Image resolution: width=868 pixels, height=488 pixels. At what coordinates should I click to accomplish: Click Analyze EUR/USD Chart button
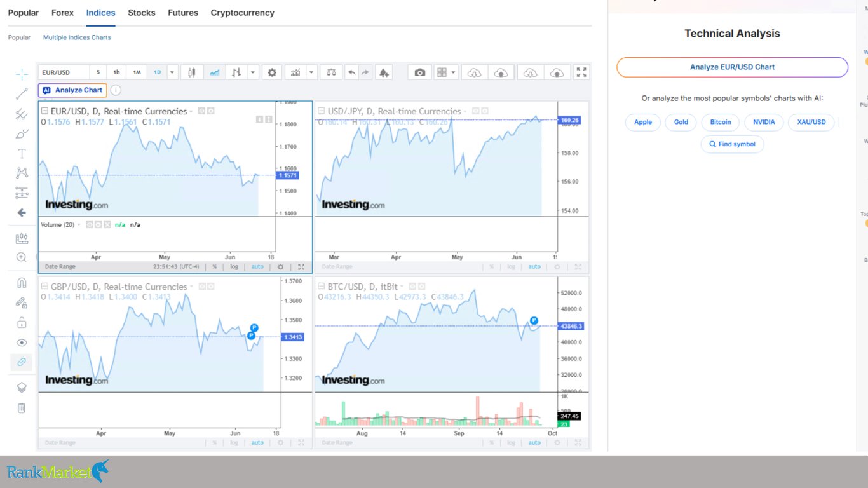(732, 67)
